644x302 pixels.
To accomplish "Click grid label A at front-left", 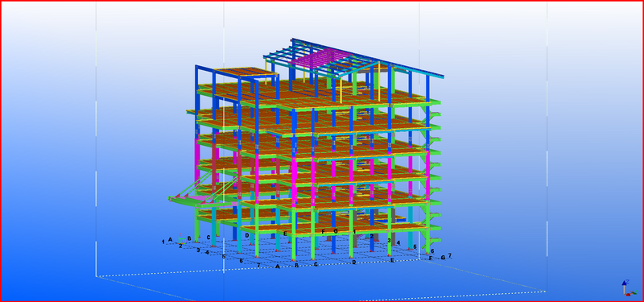I will click(x=170, y=239).
